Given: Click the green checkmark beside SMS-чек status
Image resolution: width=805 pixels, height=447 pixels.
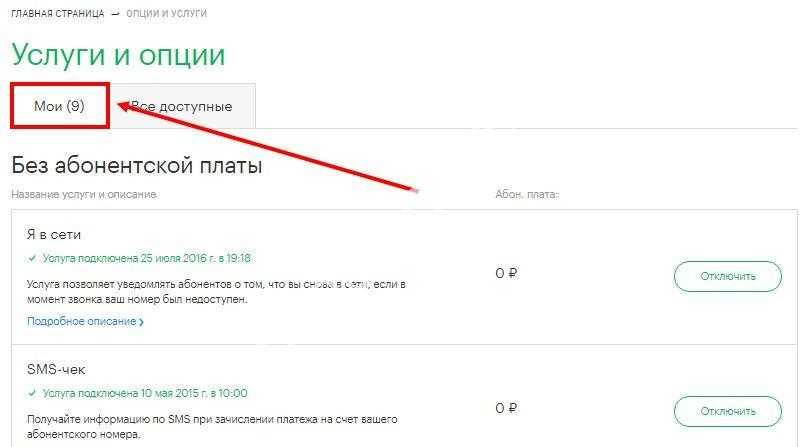Looking at the screenshot, I should pos(32,393).
